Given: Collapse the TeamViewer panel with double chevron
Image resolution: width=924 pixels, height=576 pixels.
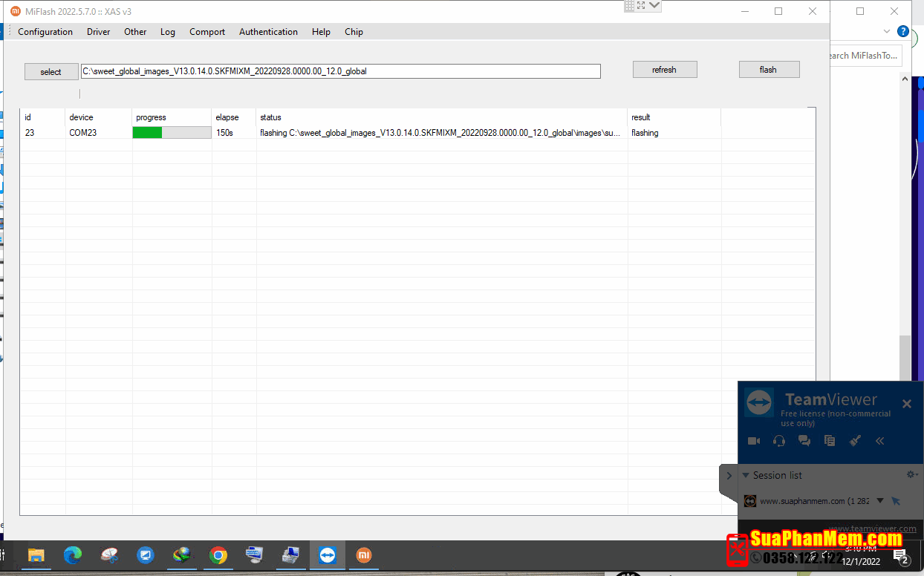Looking at the screenshot, I should click(x=879, y=441).
